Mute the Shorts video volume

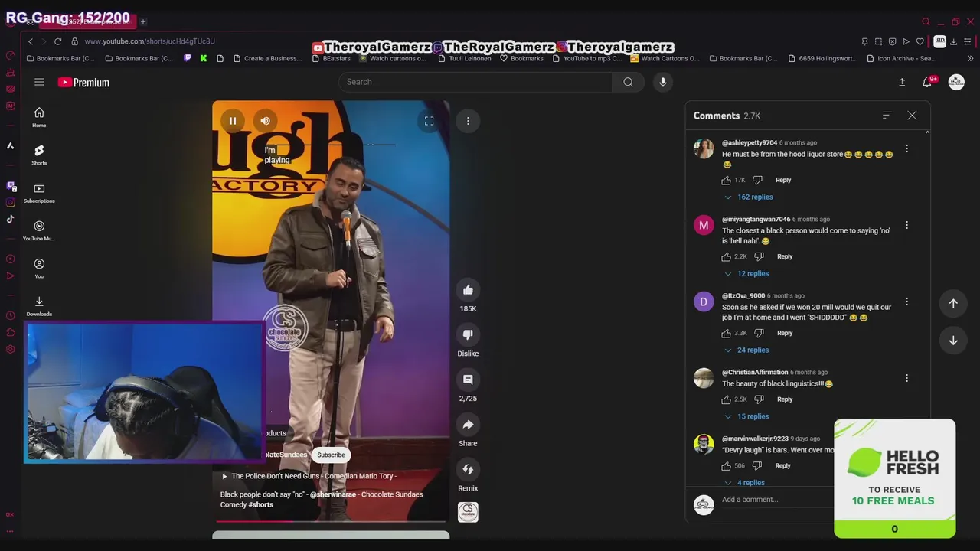(265, 121)
